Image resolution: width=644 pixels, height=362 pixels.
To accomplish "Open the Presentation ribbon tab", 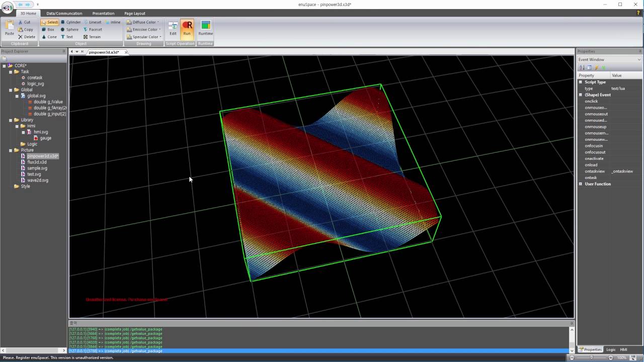I will coord(103,14).
